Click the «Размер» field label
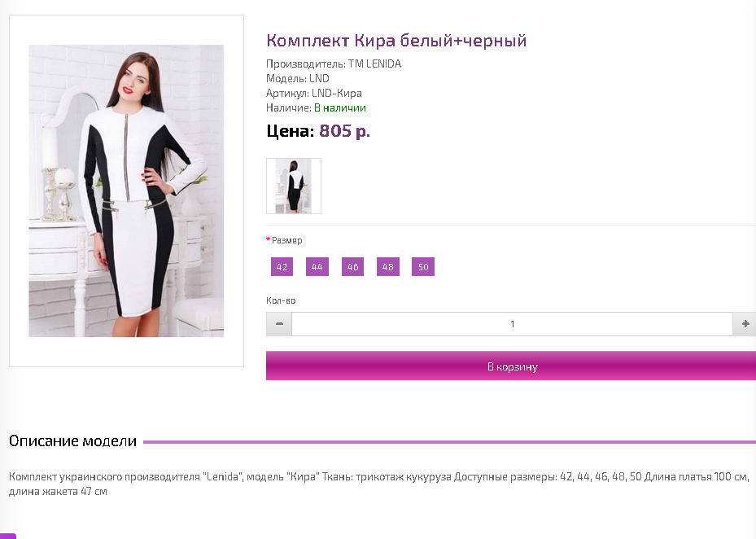 [286, 240]
